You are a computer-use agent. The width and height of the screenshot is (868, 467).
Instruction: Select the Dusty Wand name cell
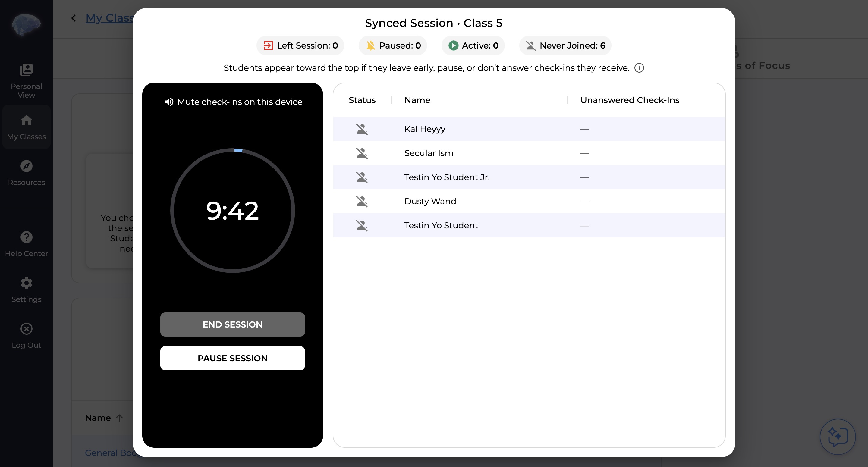(430, 202)
